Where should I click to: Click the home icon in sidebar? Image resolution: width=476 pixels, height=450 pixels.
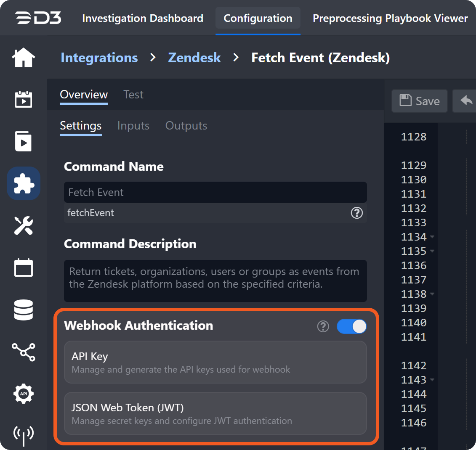[24, 58]
